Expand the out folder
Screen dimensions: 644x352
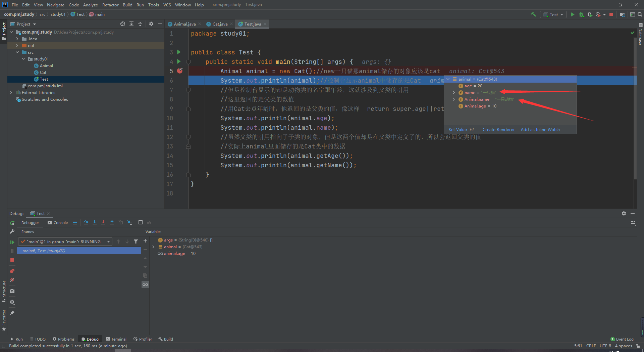(17, 46)
